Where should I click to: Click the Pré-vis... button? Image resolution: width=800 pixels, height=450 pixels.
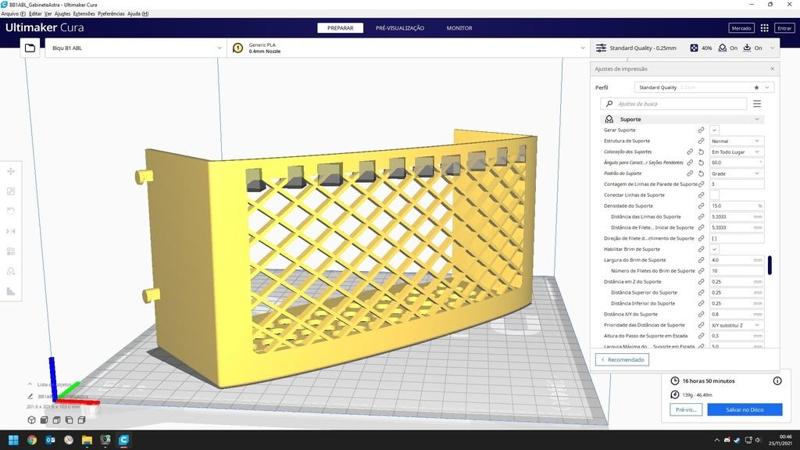click(x=686, y=410)
